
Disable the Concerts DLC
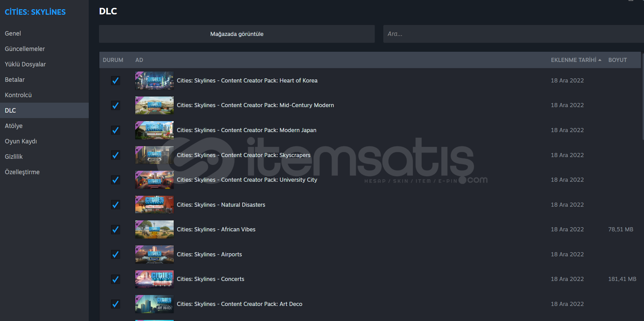pyautogui.click(x=115, y=279)
